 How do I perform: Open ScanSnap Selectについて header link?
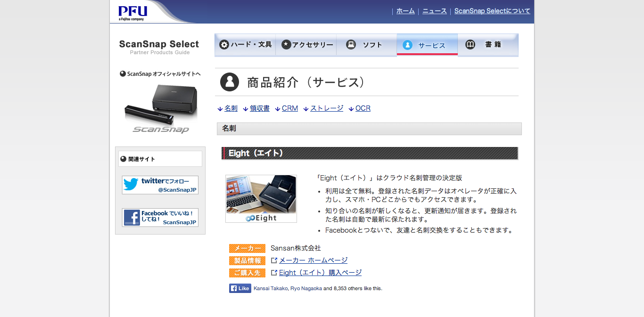click(x=492, y=11)
